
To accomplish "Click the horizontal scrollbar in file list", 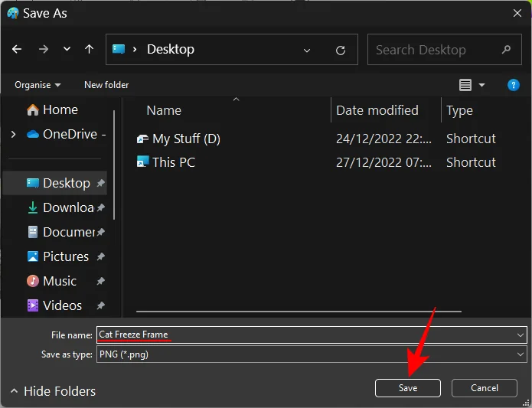I will (299, 312).
